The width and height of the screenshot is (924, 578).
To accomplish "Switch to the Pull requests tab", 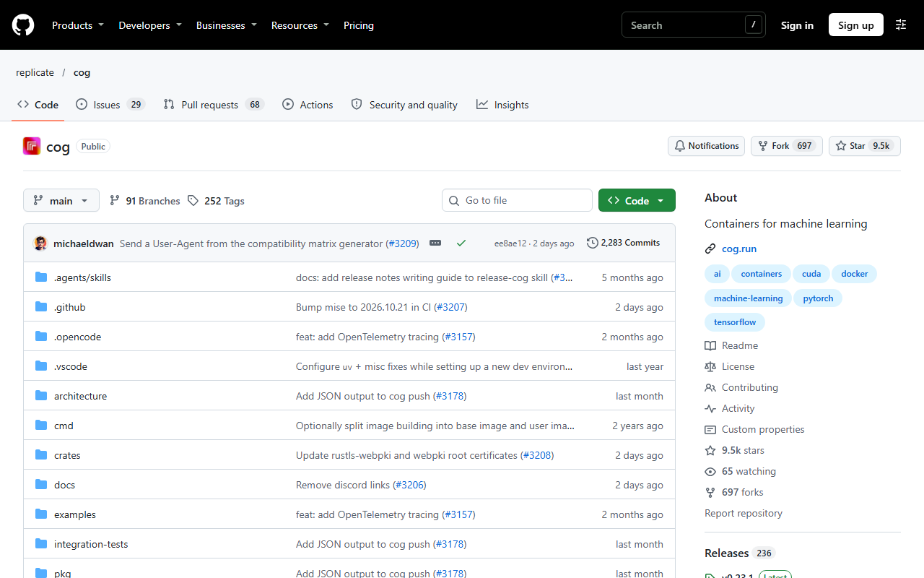I will pos(214,105).
